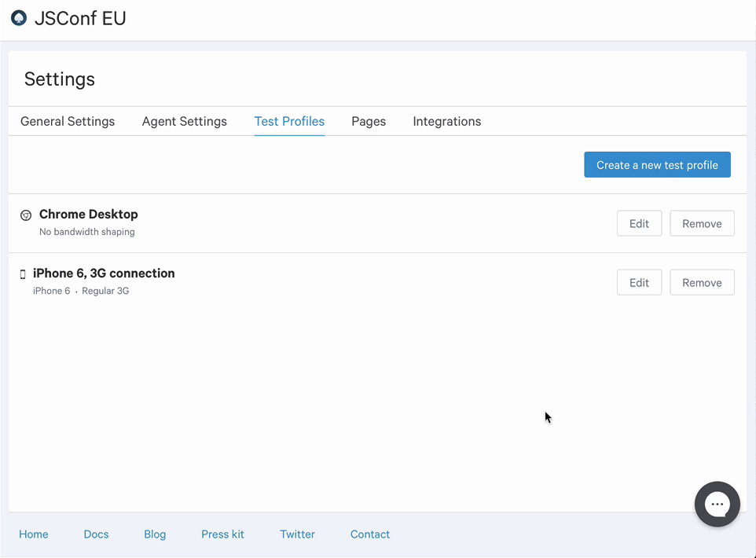Click the Press kit footer link
Viewport: 756px width, 558px height.
coord(222,534)
